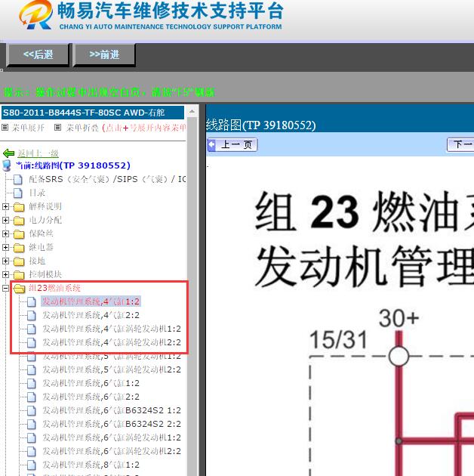Select 发动机管理系统,4气缸涡轮发动机1:2

point(111,329)
